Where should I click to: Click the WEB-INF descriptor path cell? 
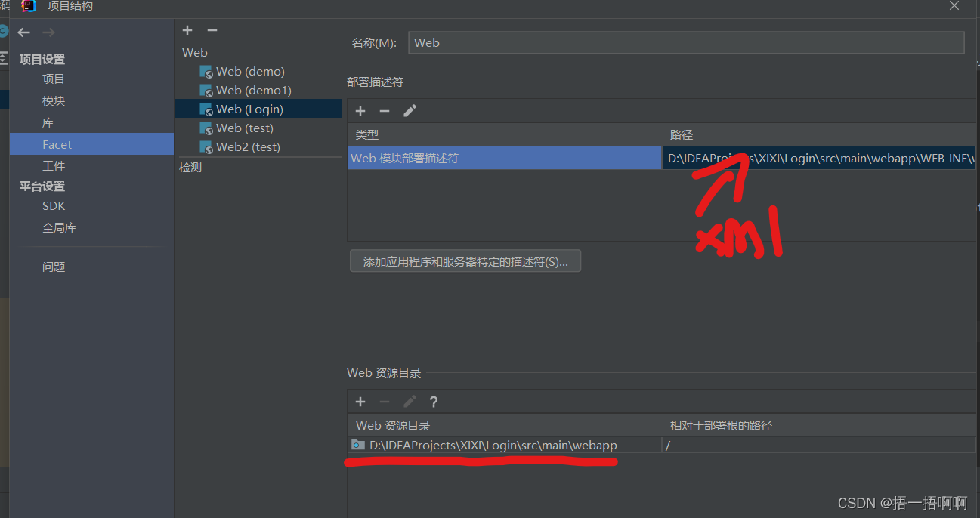(x=820, y=159)
